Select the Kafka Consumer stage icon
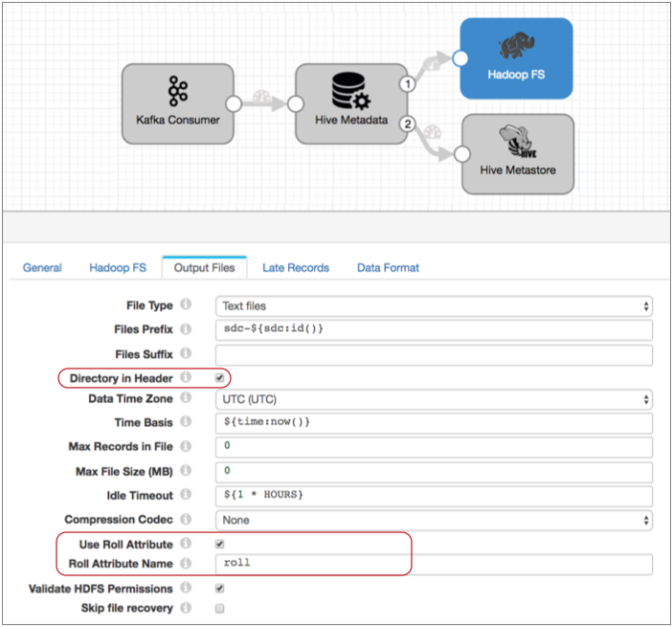 pos(177,91)
